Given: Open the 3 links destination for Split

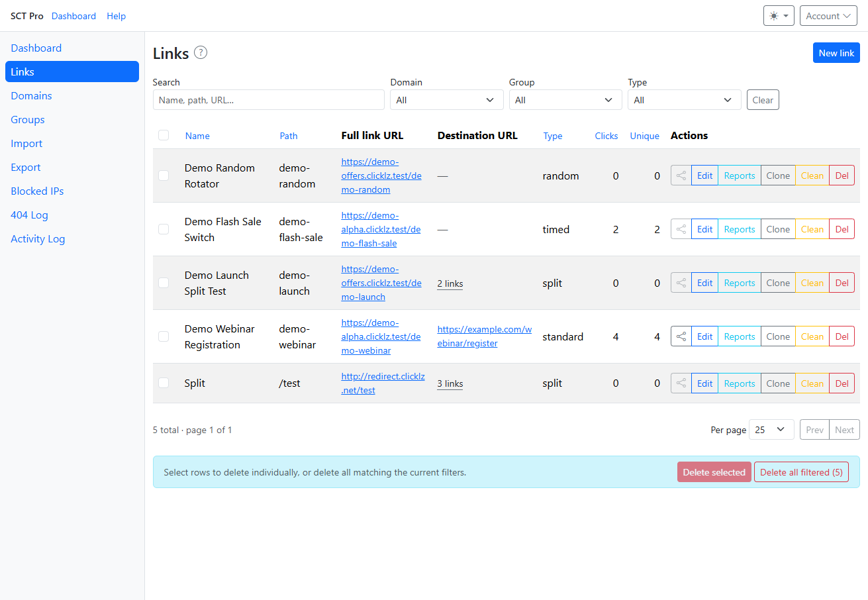Looking at the screenshot, I should coord(450,383).
